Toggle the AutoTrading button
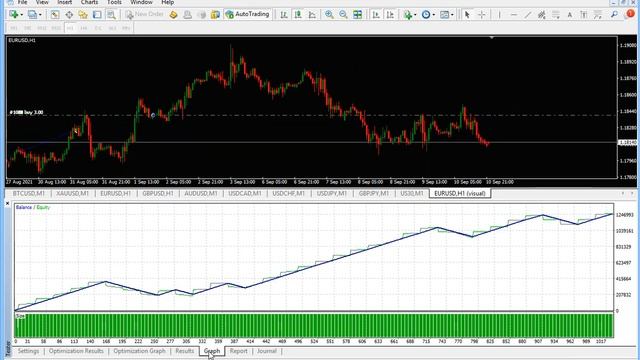640x360 pixels. coord(247,14)
